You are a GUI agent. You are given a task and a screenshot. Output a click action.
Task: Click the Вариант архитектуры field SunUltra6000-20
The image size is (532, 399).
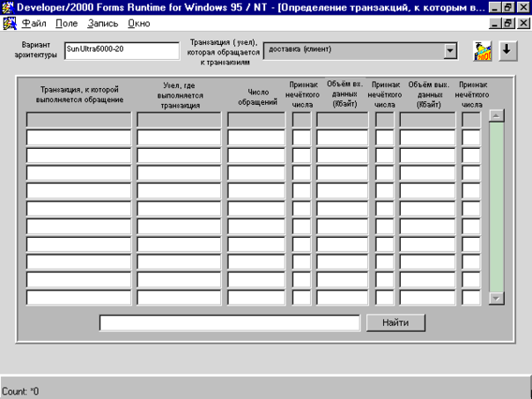(122, 51)
